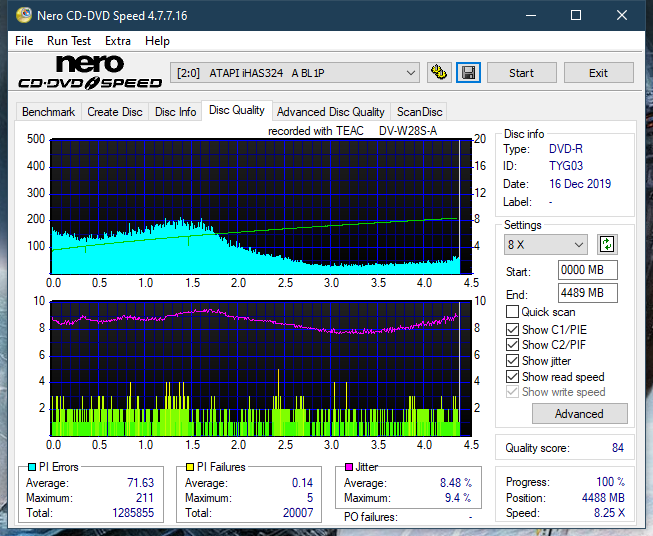Image resolution: width=653 pixels, height=536 pixels.
Task: Click the PI Errors graph area
Action: pos(261,207)
